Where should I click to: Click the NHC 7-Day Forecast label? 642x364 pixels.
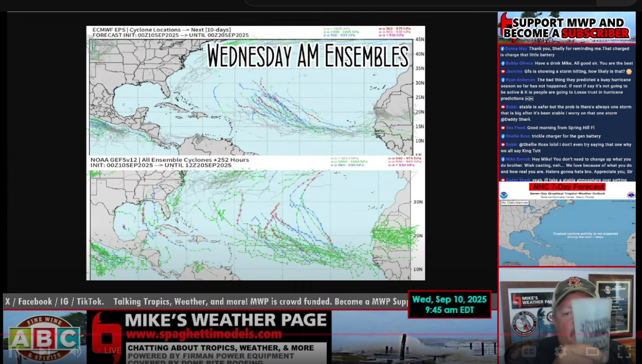567,187
